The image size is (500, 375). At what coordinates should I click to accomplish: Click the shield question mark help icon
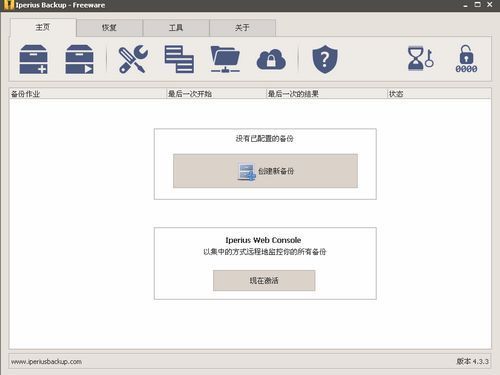(325, 59)
